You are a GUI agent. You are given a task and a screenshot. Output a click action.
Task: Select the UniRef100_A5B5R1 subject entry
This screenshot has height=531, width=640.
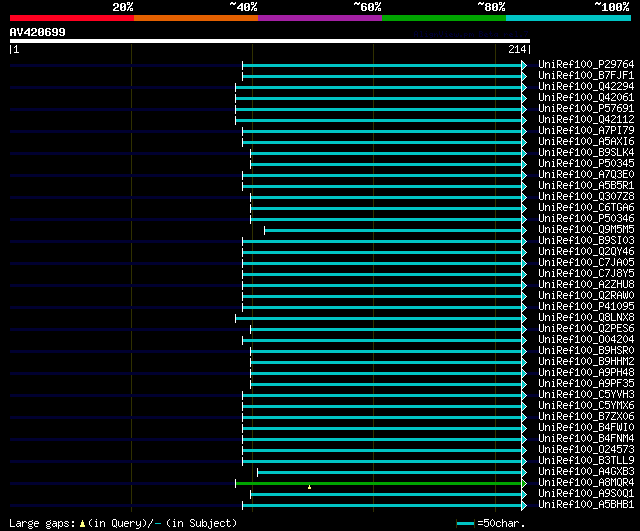coord(586,185)
